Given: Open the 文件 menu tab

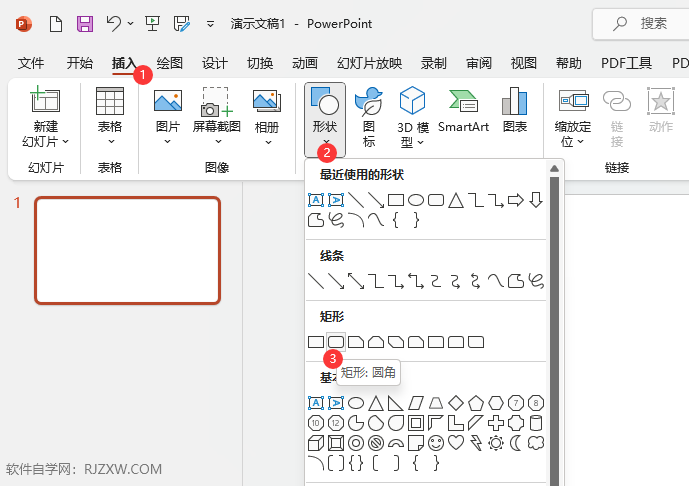Looking at the screenshot, I should point(31,63).
